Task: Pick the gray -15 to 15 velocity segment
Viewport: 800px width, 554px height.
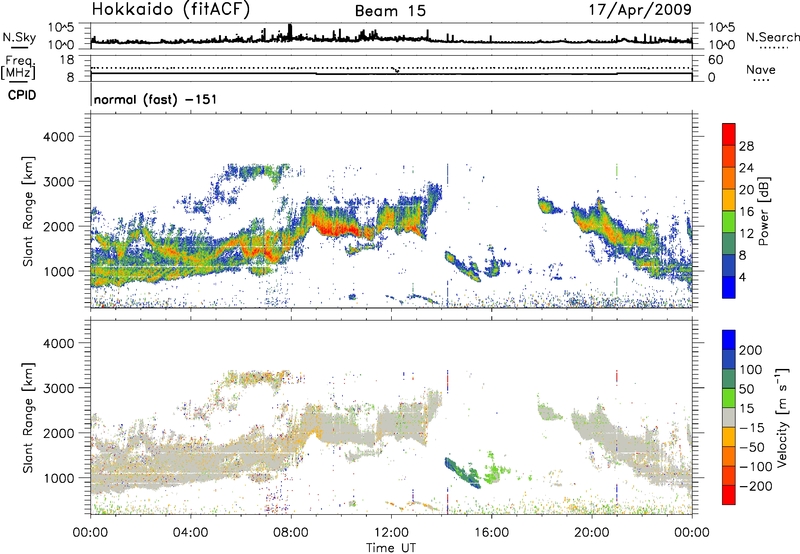Action: click(x=729, y=417)
